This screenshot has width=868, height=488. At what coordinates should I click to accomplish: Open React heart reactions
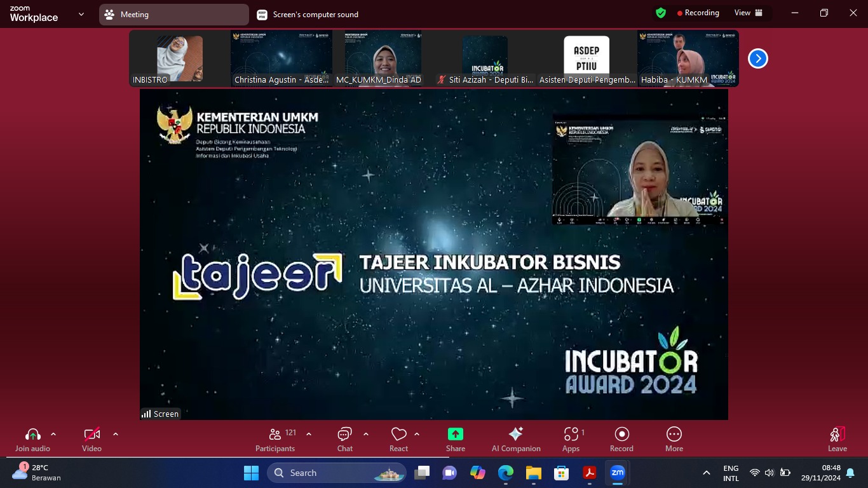[x=399, y=440]
